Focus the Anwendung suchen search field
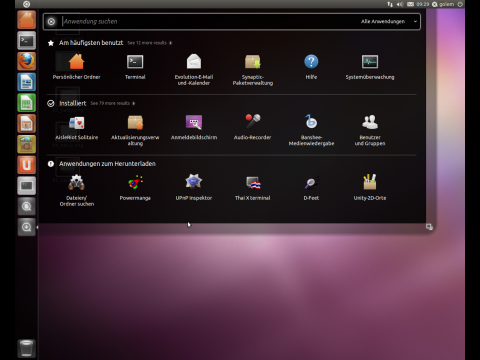Viewport: 480px width, 360px height. coord(208,21)
